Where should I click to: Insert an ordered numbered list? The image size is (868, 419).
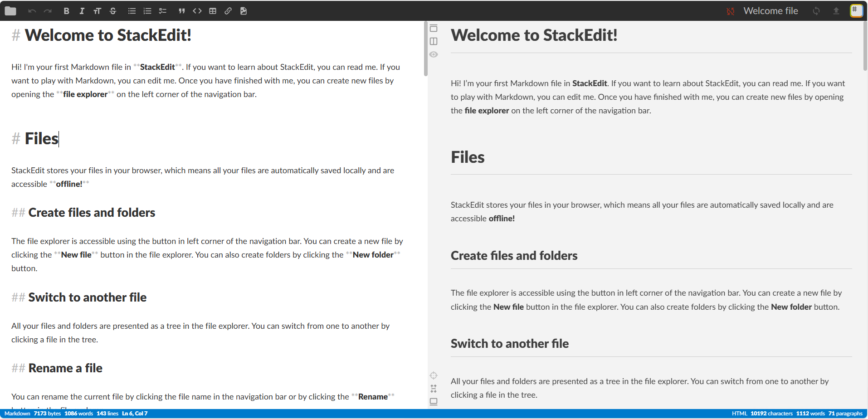click(147, 11)
